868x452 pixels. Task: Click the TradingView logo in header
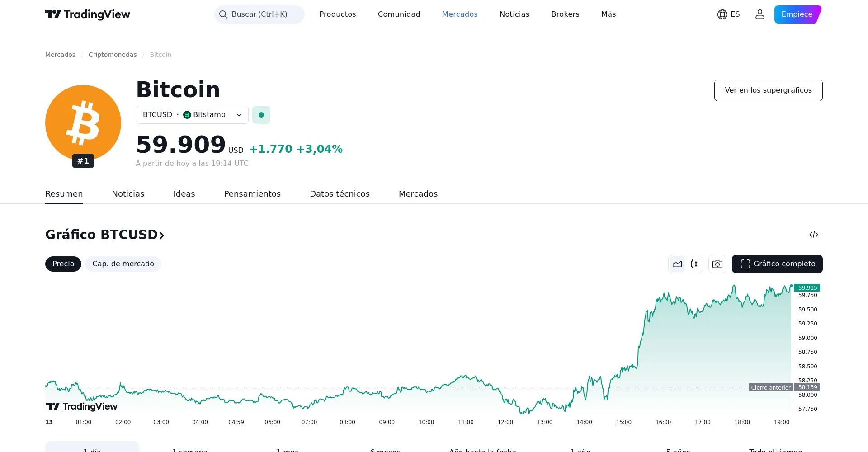(x=88, y=14)
